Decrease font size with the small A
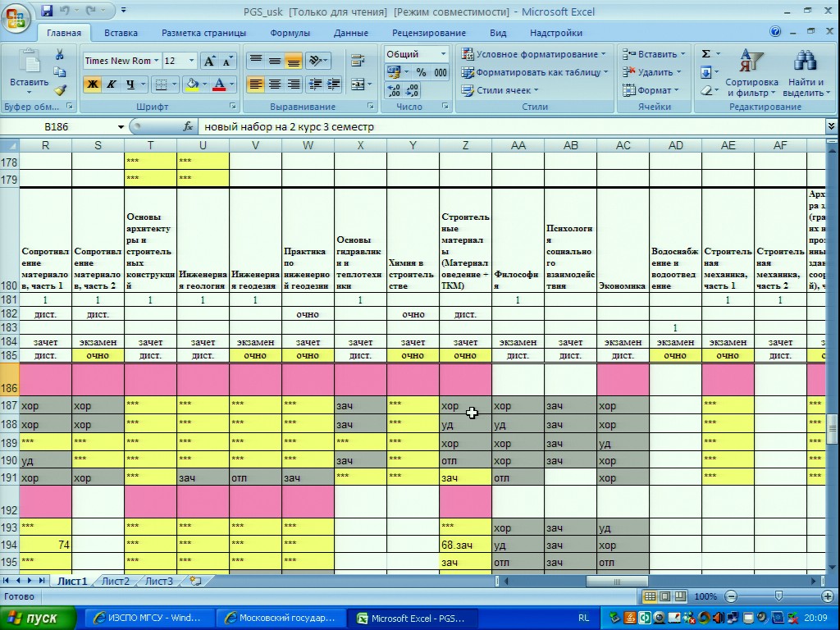Image resolution: width=840 pixels, height=630 pixels. pyautogui.click(x=227, y=61)
